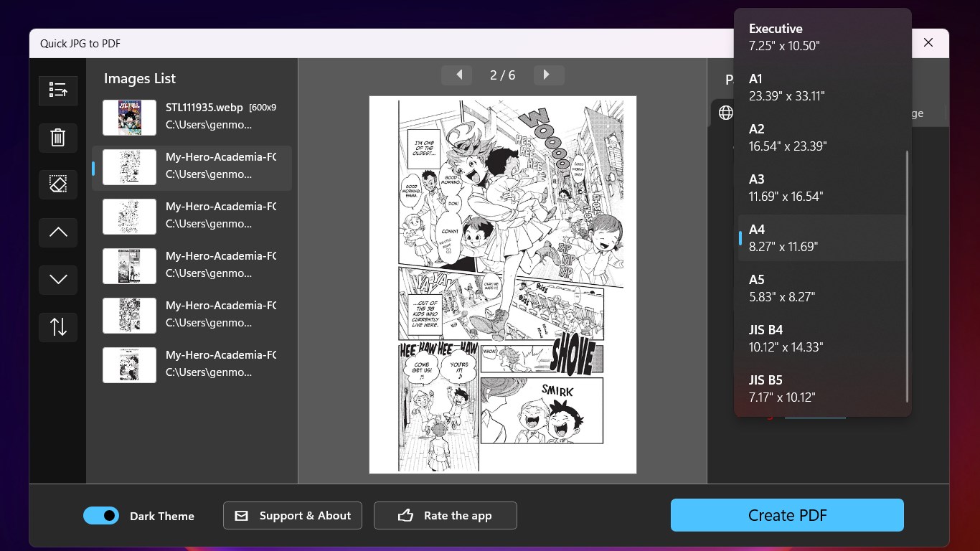Add more images to the list

click(x=57, y=90)
